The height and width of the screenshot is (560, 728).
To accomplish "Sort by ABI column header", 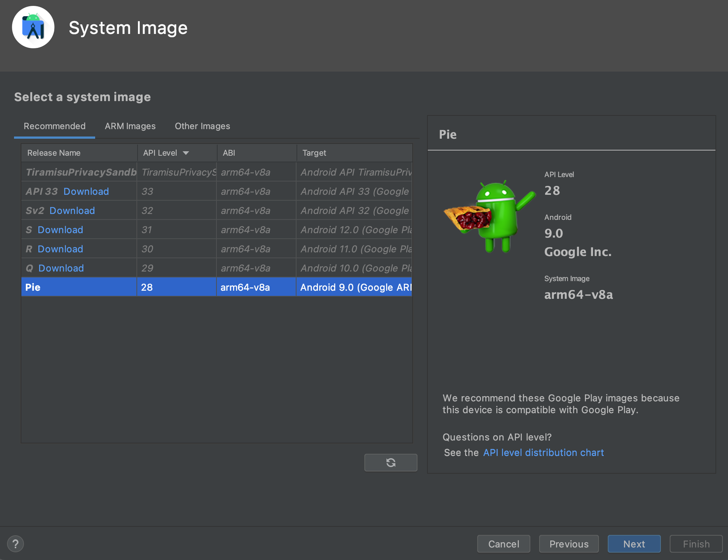I will pyautogui.click(x=257, y=153).
